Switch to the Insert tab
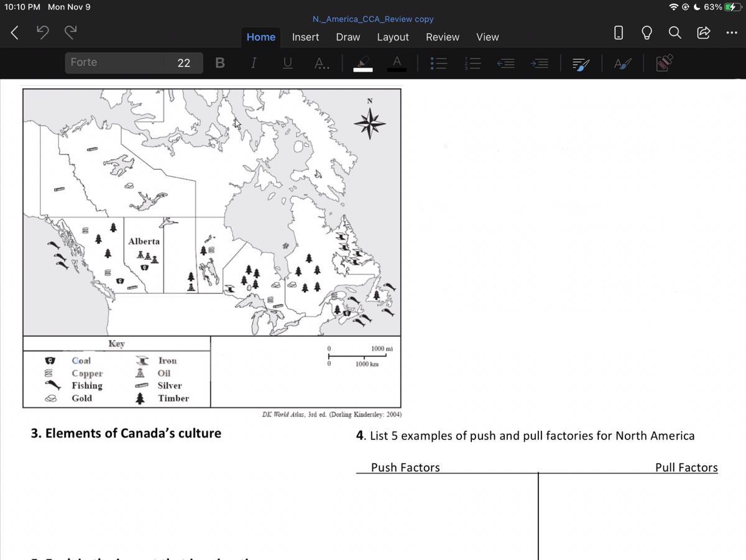 coord(305,37)
